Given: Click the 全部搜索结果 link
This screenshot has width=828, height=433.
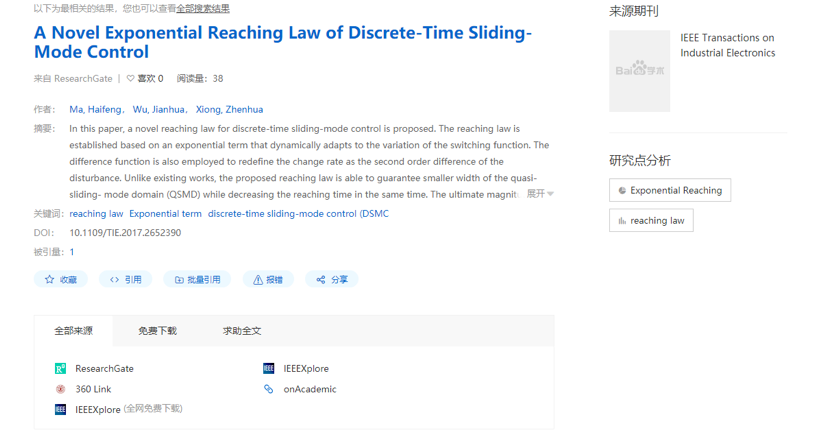Looking at the screenshot, I should [x=203, y=8].
